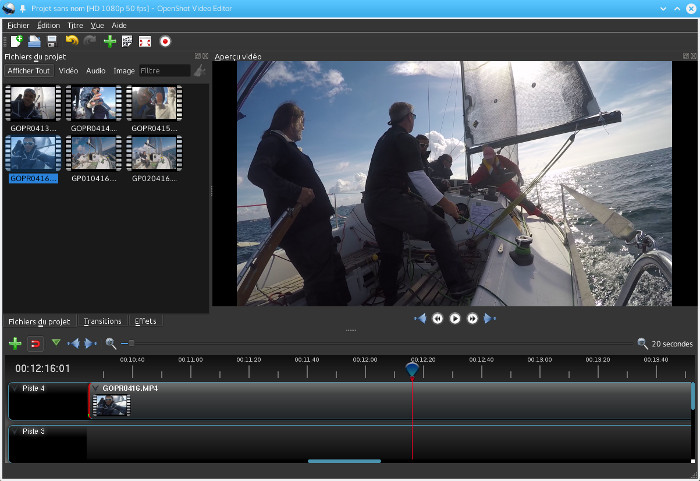Toggle timeline snapping with the magnet button
Viewport: 700px width, 481px height.
pyautogui.click(x=34, y=343)
